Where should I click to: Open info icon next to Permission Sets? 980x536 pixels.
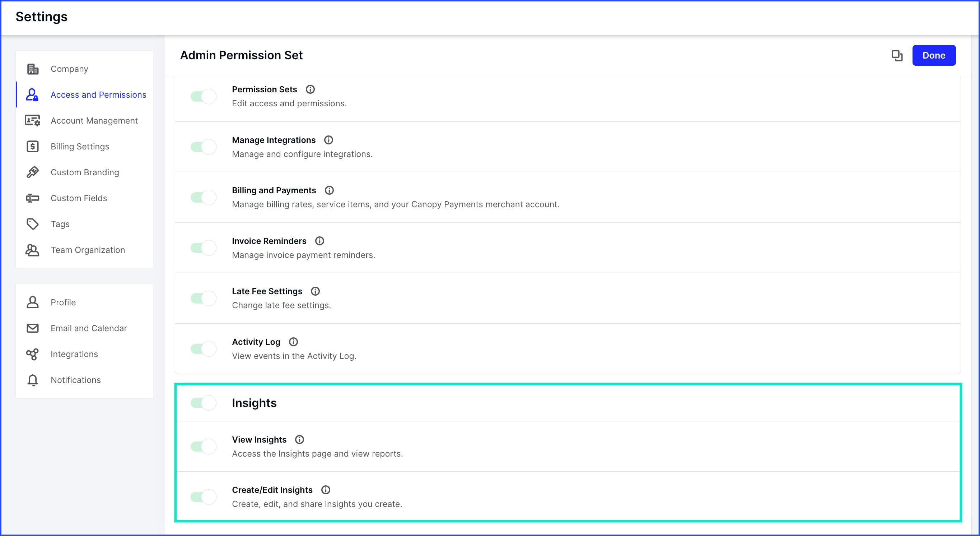310,89
